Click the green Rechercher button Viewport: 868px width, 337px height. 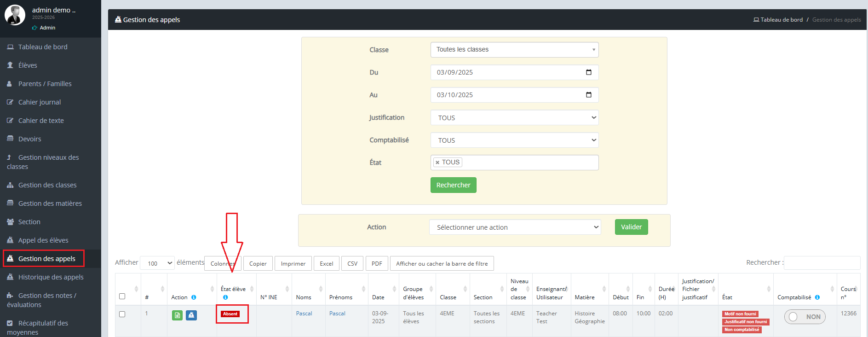point(453,185)
